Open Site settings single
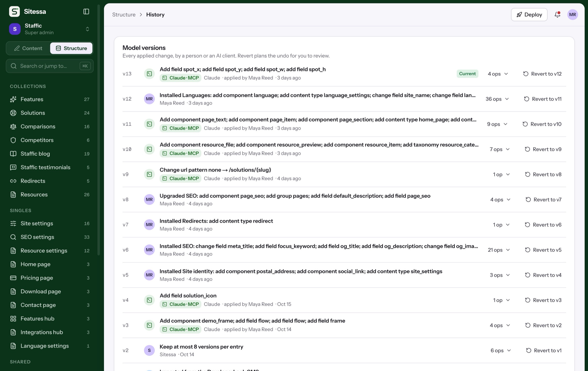This screenshot has height=371, width=588. (49, 223)
